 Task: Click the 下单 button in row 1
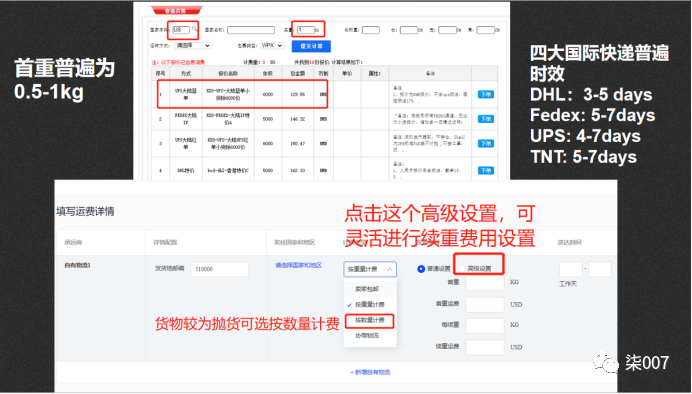coord(485,94)
